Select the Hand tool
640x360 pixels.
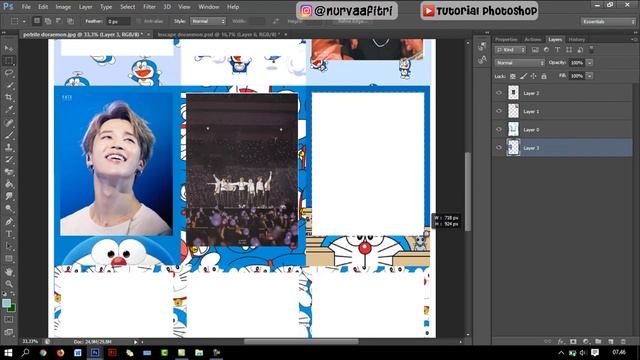tap(9, 271)
